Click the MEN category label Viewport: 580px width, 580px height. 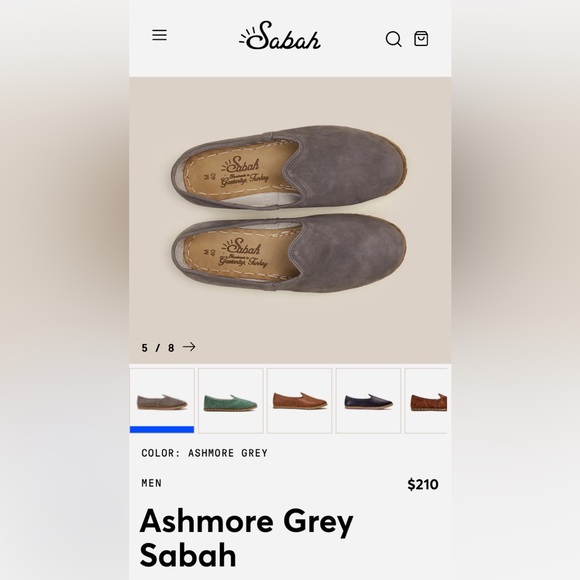click(x=152, y=483)
